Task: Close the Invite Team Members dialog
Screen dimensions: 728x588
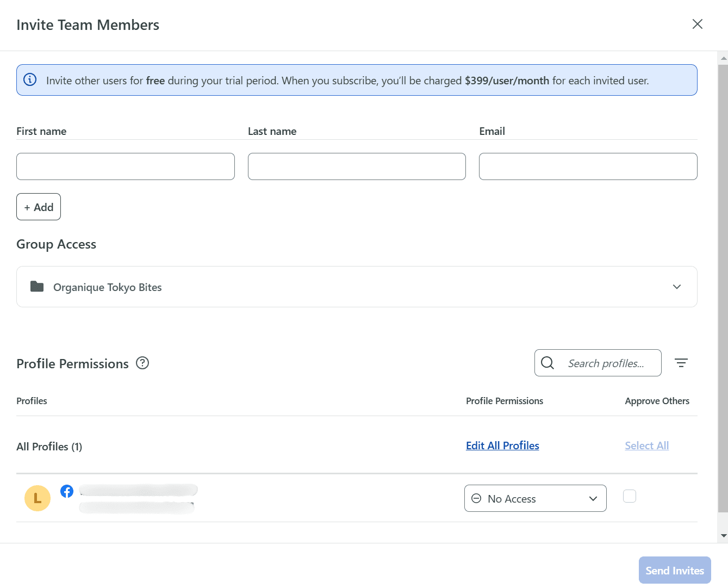Action: pyautogui.click(x=697, y=24)
